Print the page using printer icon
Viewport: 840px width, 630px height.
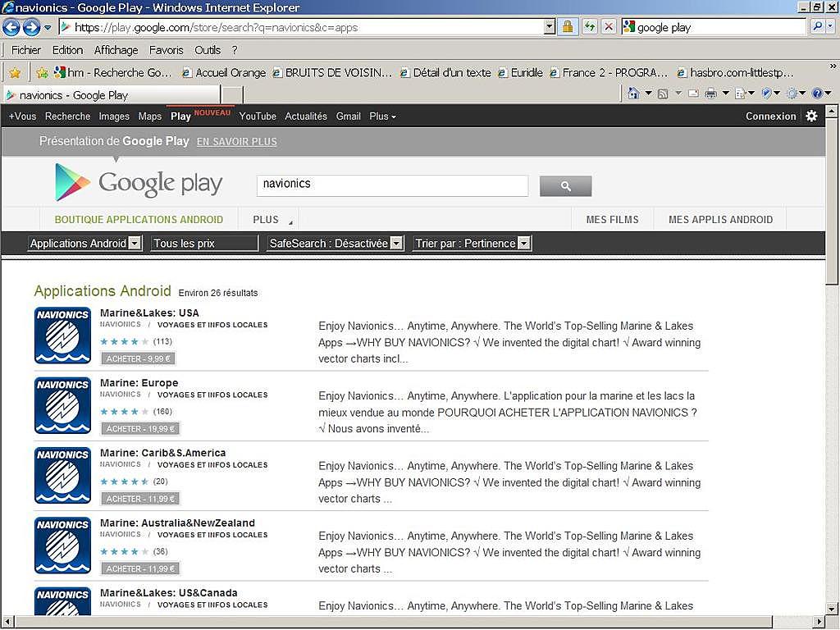(711, 94)
